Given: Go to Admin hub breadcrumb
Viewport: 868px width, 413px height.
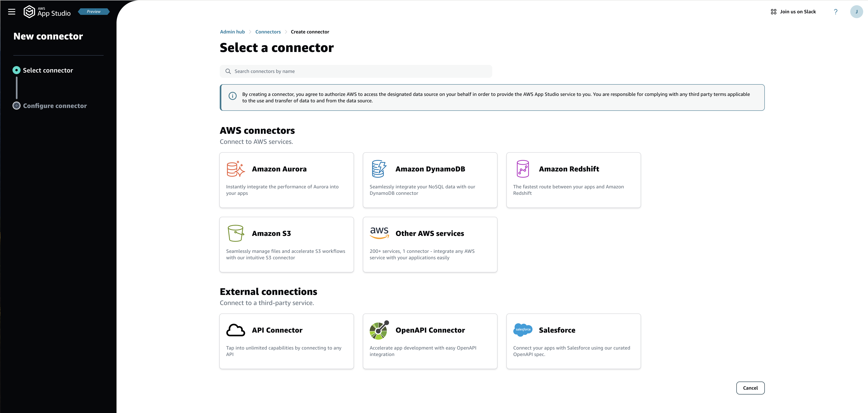Looking at the screenshot, I should [x=232, y=32].
